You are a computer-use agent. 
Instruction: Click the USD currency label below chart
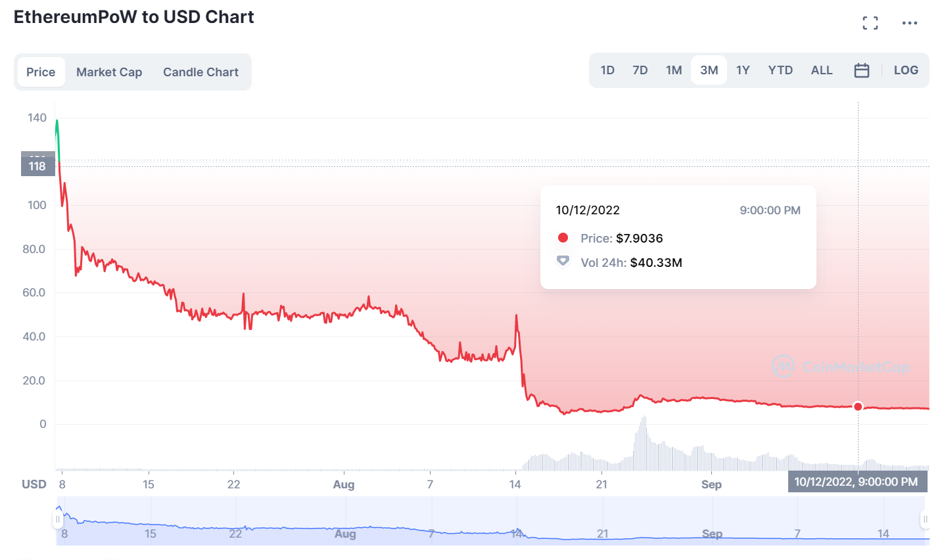(34, 484)
